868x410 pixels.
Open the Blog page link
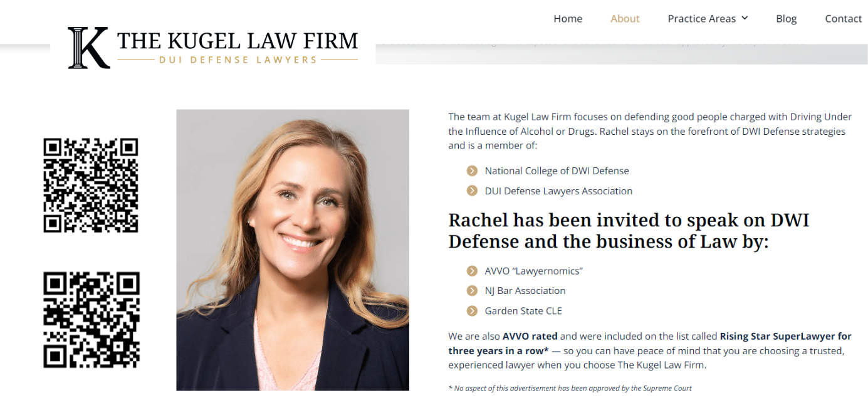point(786,19)
